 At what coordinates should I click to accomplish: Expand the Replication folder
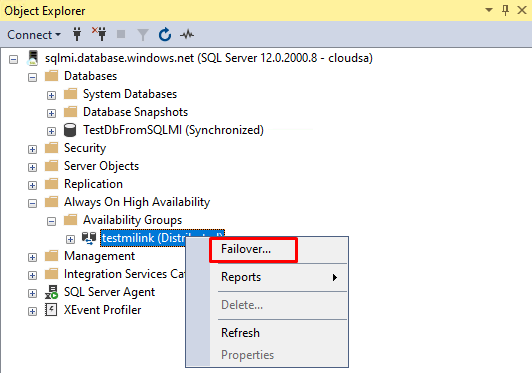32,186
